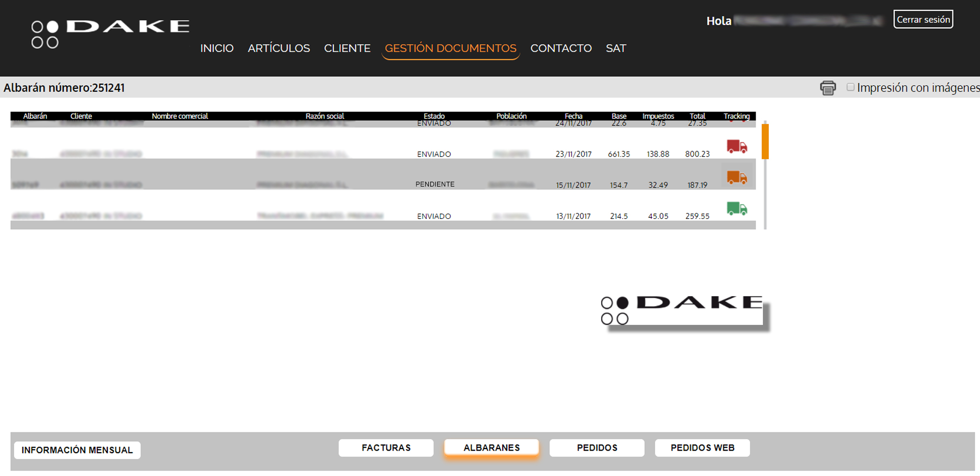Click Cerrar sesión button
This screenshot has height=476, width=980.
pos(923,19)
